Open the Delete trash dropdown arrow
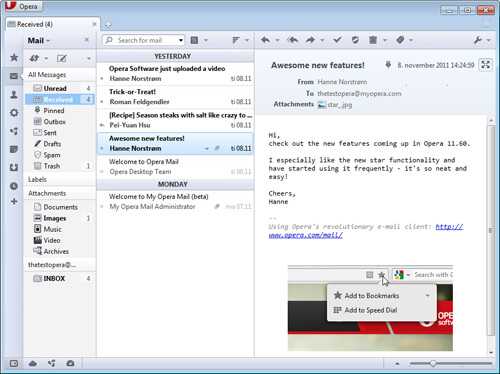This screenshot has height=374, width=500. pyautogui.click(x=385, y=40)
